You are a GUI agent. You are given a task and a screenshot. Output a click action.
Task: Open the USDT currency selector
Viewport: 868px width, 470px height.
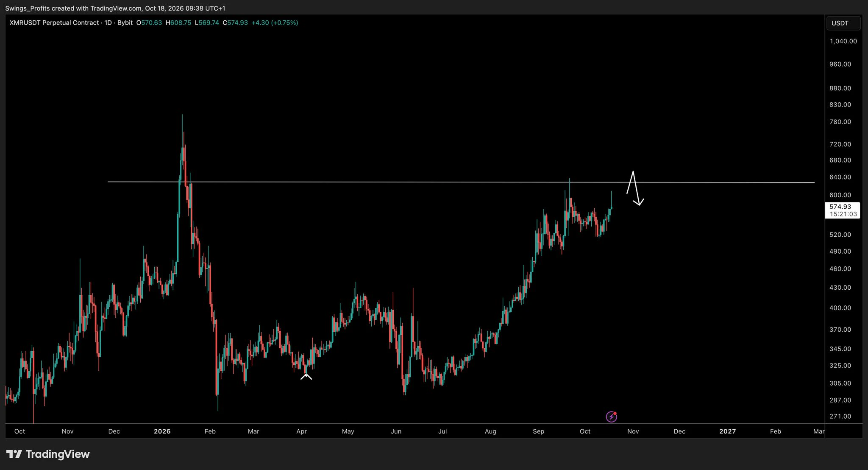[843, 23]
